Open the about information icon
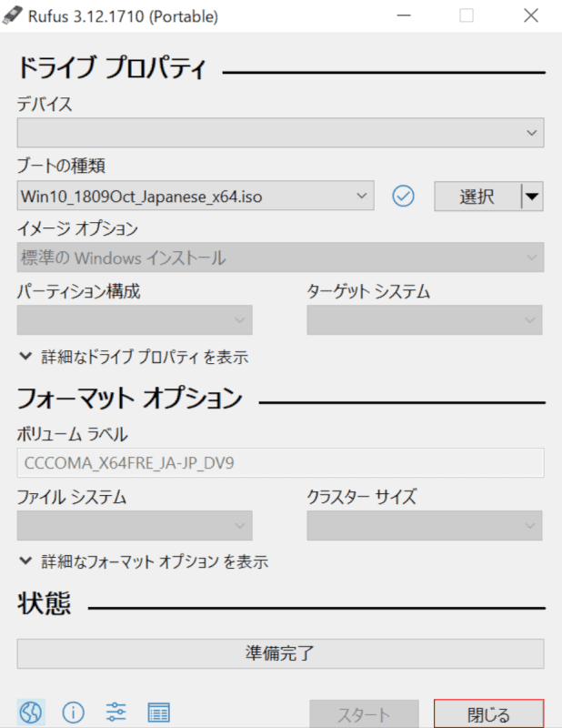 pos(74,713)
